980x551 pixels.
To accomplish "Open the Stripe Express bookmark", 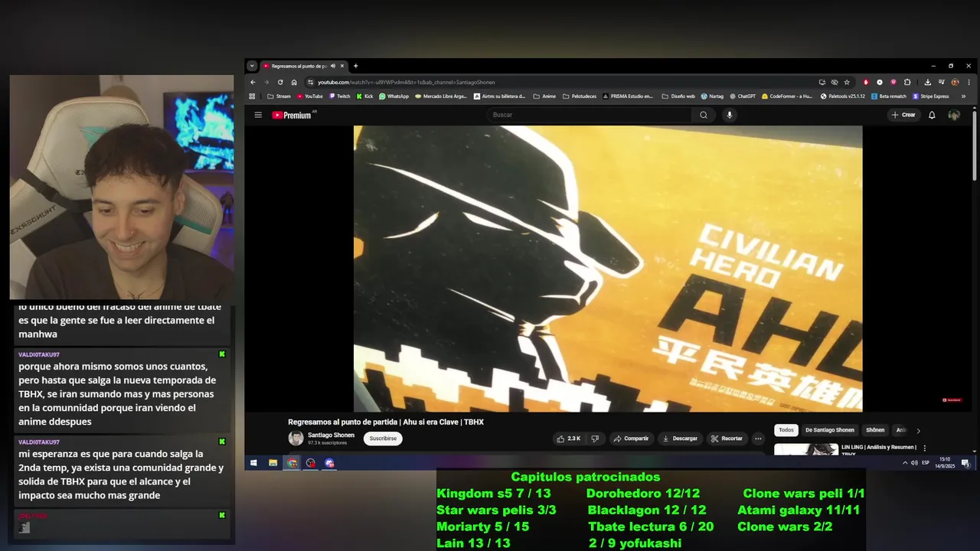I will (x=930, y=96).
